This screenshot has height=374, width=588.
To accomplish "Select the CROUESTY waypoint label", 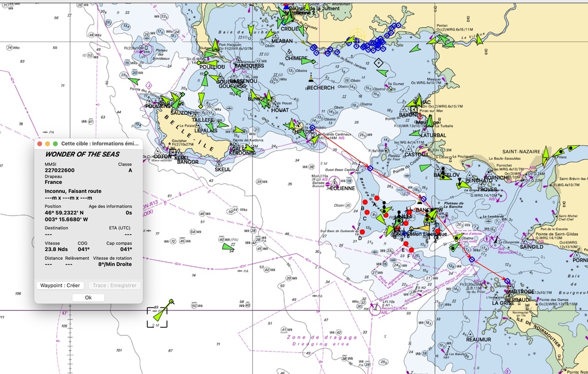I will (x=295, y=29).
